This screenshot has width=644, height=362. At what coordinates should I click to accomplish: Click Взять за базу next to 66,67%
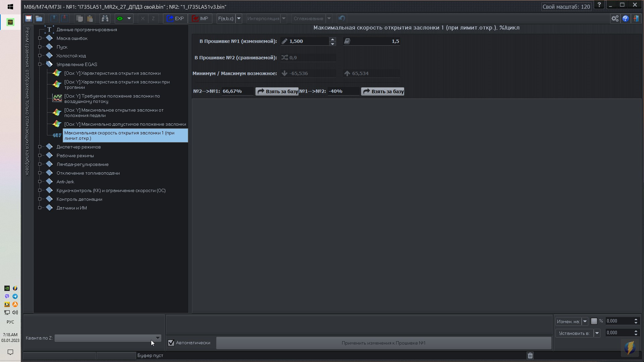coord(277,91)
